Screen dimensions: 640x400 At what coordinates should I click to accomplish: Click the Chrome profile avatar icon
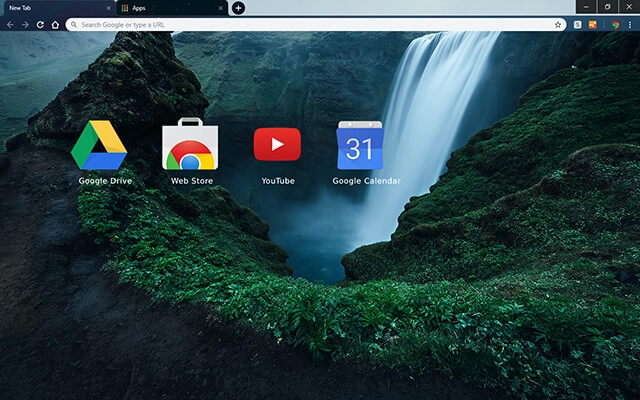tap(615, 25)
